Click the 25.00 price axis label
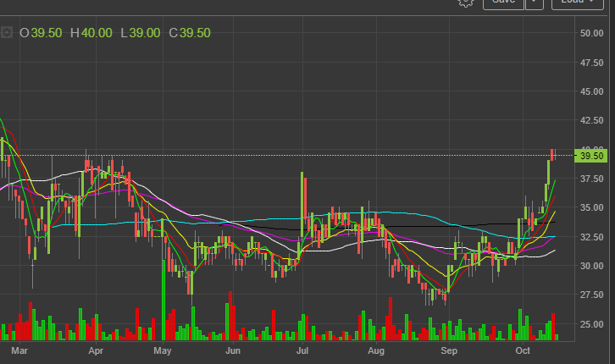 tap(591, 324)
